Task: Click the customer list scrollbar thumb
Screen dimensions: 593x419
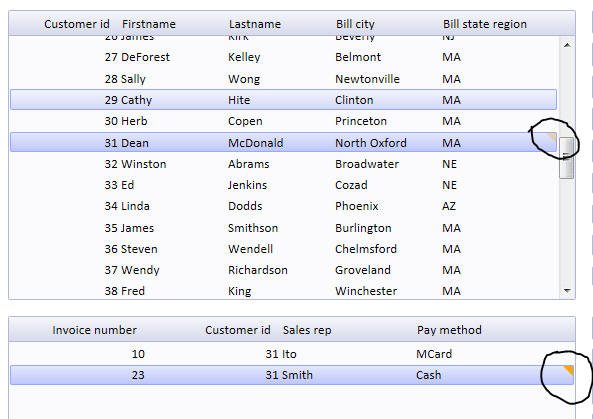Action: coord(567,157)
